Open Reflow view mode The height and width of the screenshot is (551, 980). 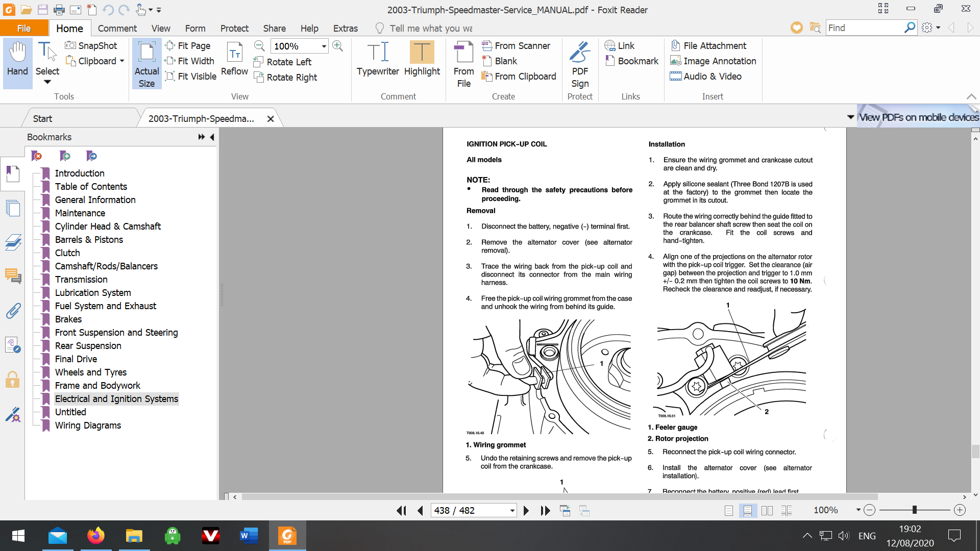point(234,58)
